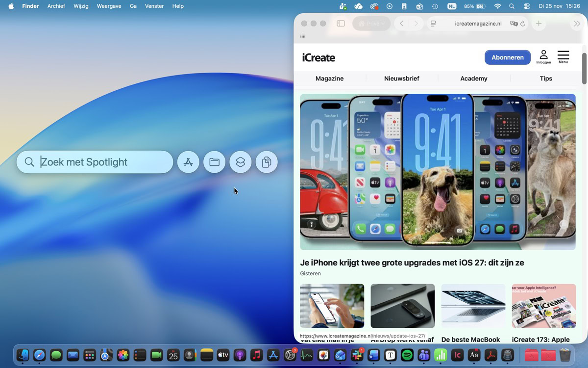This screenshot has width=588, height=368.
Task: Expand Safari toolbar overflow chevrons
Action: point(577,24)
